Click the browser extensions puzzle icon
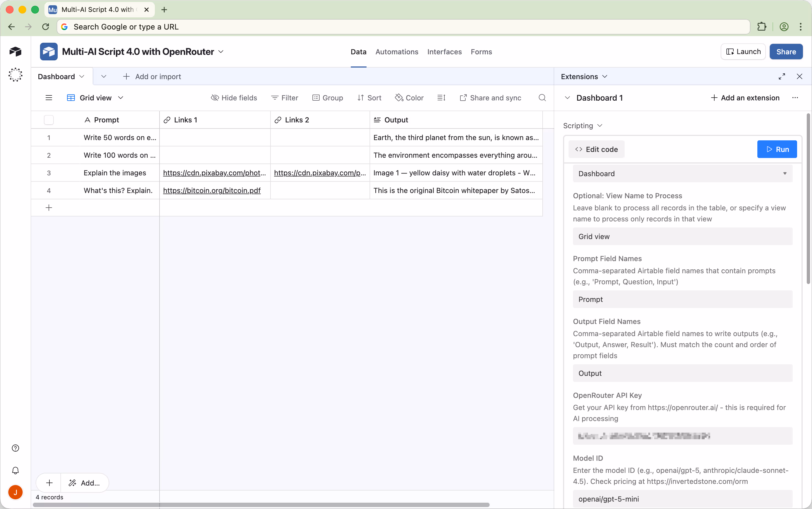 762,26
